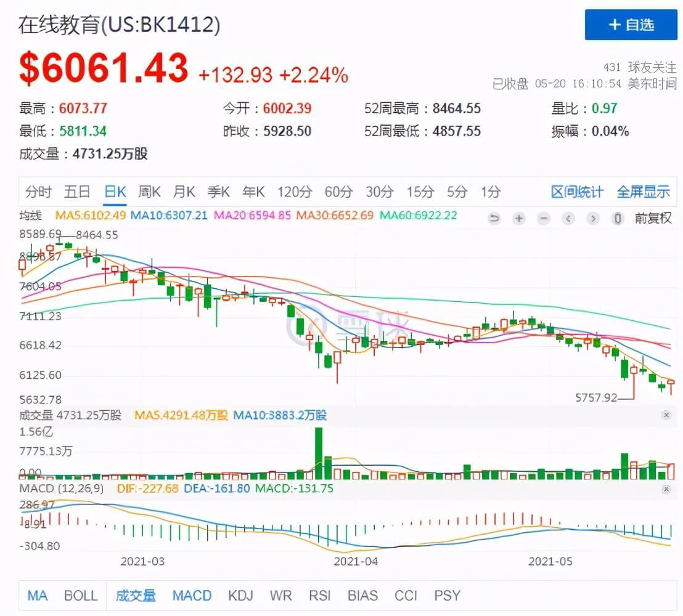Zoom out the chart with minus icon
The image size is (683, 616).
pyautogui.click(x=543, y=217)
